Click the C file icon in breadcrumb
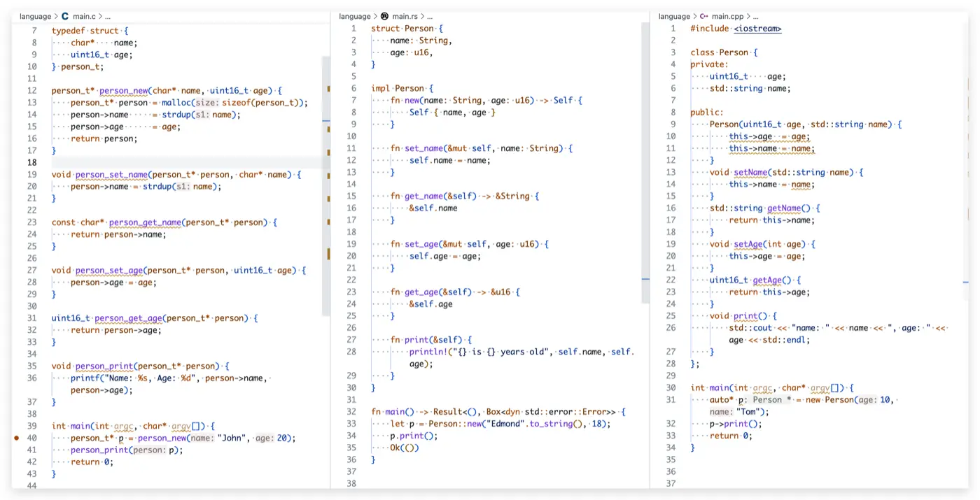The height and width of the screenshot is (500, 980). pos(66,16)
